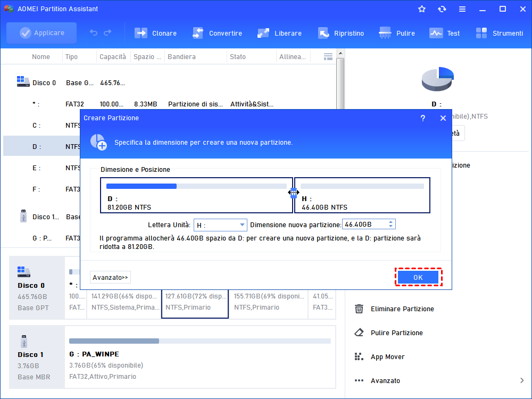Select the Disco 0 row in the list
The image size is (532, 399).
[x=169, y=83]
